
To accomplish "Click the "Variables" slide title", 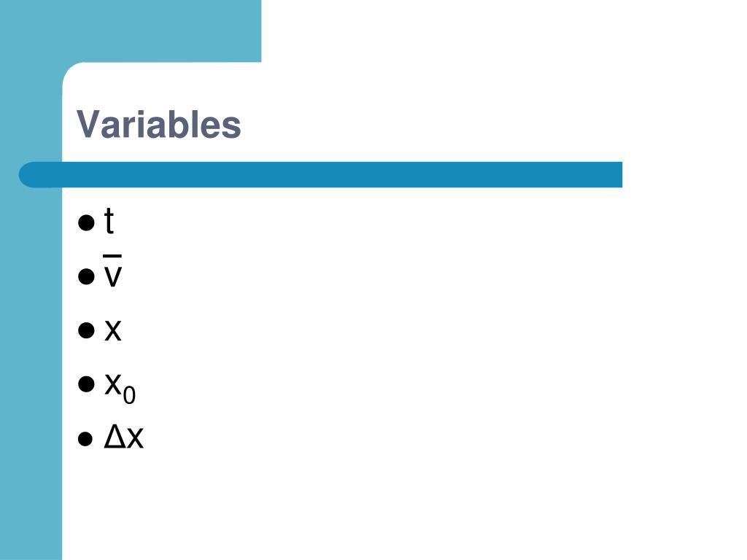I will pos(158,125).
